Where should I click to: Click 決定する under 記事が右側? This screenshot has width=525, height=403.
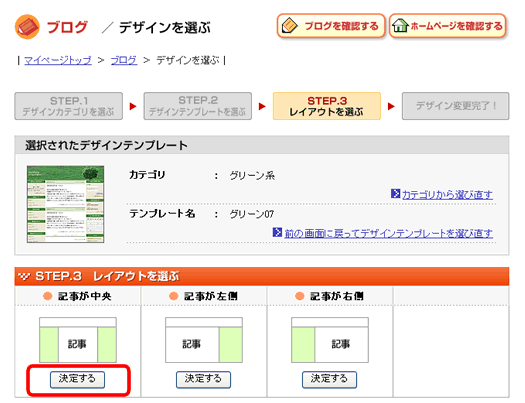pyautogui.click(x=329, y=380)
